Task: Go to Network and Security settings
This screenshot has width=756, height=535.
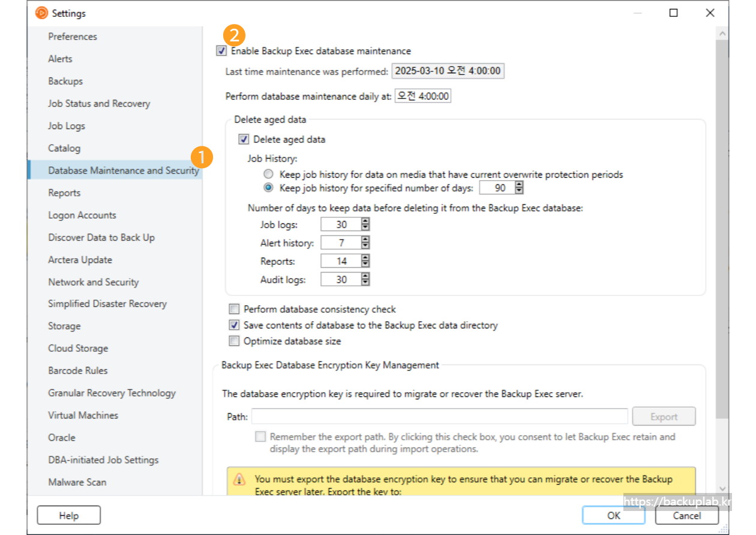Action: tap(93, 282)
